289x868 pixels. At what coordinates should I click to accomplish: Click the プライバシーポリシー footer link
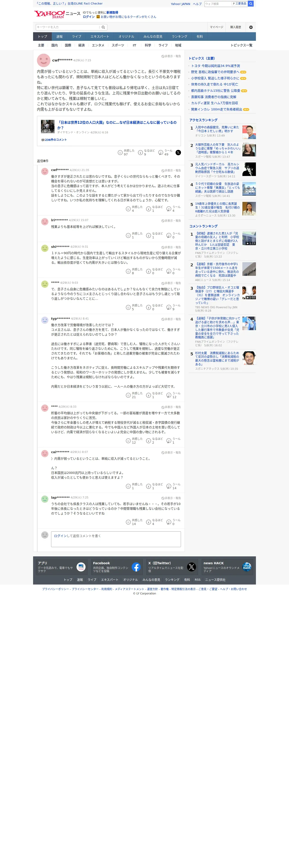pyautogui.click(x=56, y=589)
